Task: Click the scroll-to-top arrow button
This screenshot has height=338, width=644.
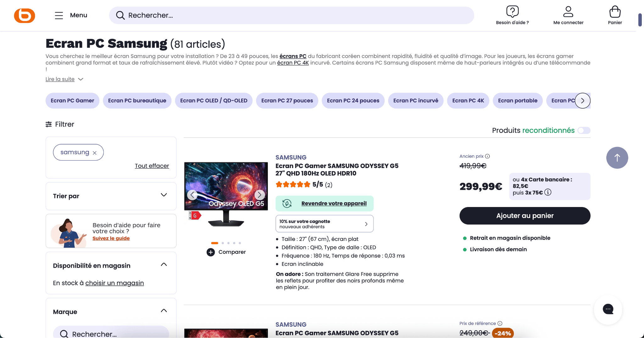Action: [x=617, y=158]
